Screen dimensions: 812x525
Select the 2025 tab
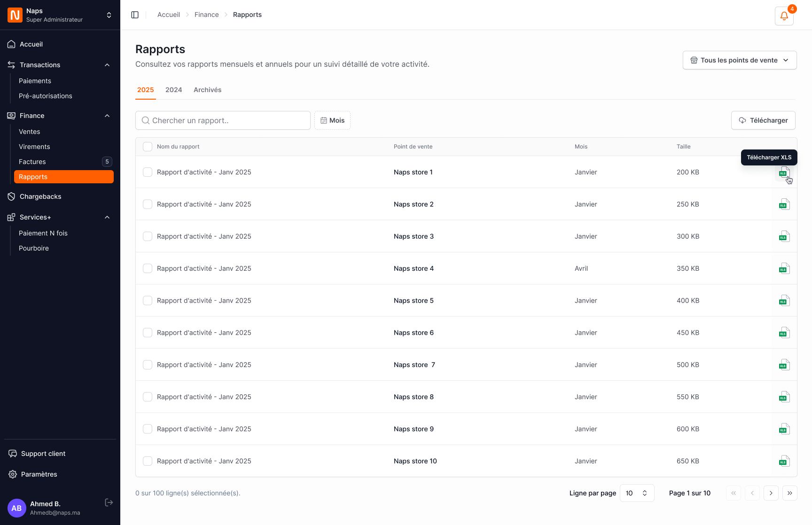click(x=146, y=90)
